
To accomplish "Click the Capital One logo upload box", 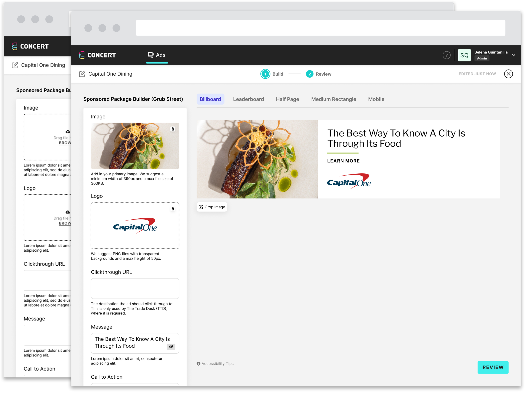I will (x=135, y=226).
